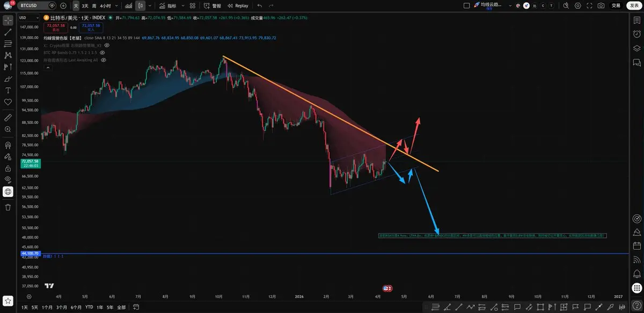Screen dimensions: 644x313
Task: Open the heart icons tool
Action: click(8, 102)
